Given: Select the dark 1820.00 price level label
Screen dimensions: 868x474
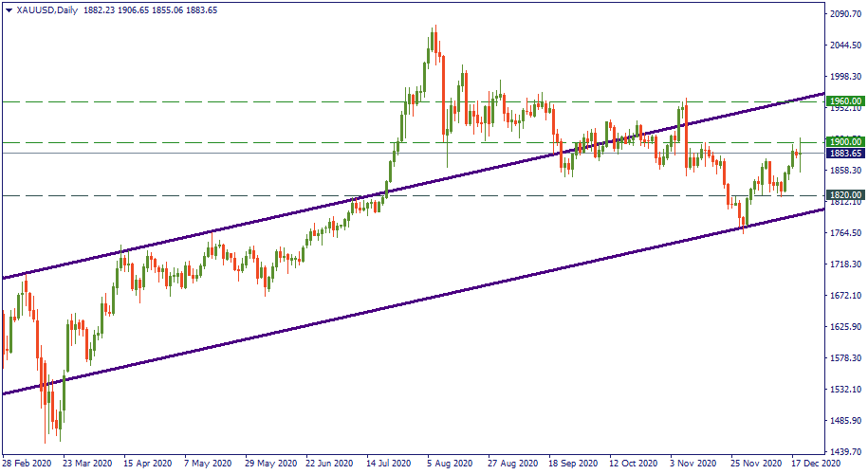Looking at the screenshot, I should pos(843,195).
